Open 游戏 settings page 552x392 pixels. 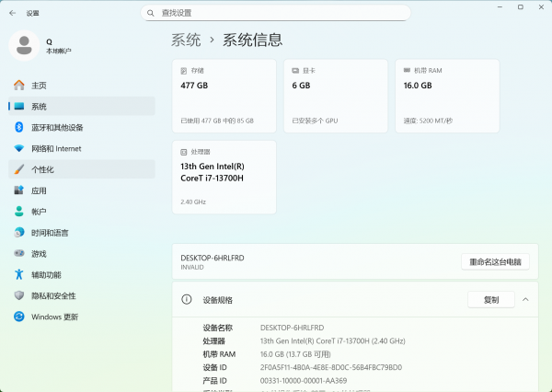coord(82,253)
